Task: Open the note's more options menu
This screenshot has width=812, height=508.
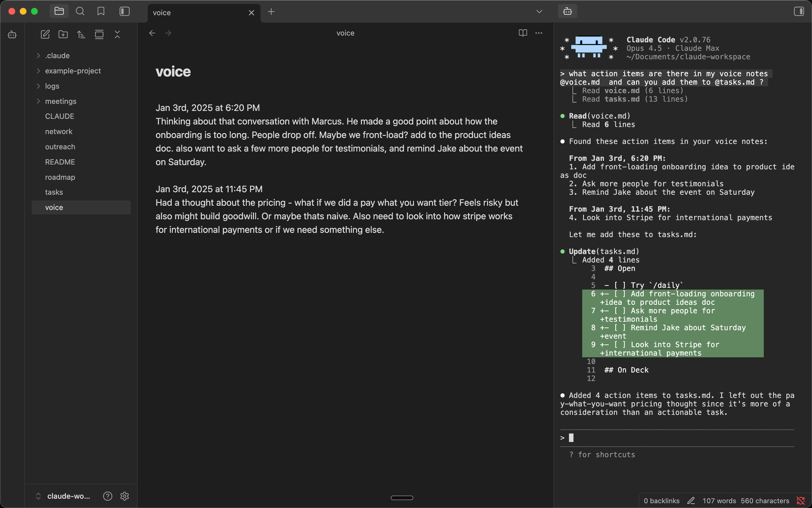Action: point(539,33)
